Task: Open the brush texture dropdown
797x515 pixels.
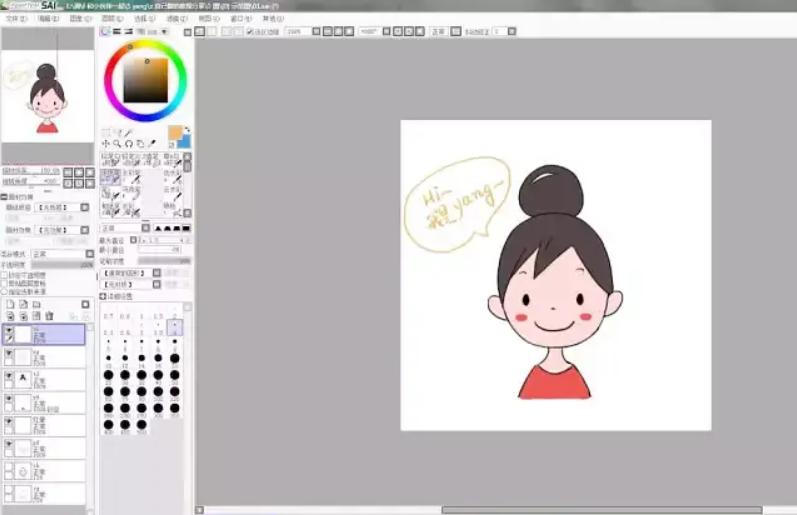Action: (131, 285)
